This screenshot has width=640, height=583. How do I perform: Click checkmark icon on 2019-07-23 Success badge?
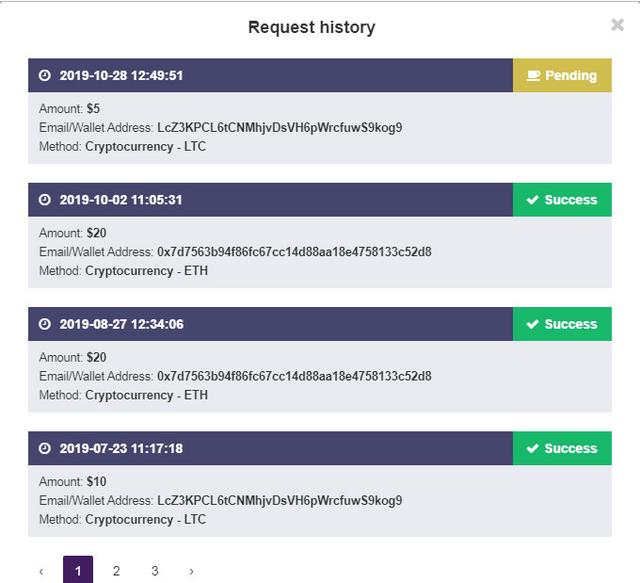pyautogui.click(x=533, y=449)
